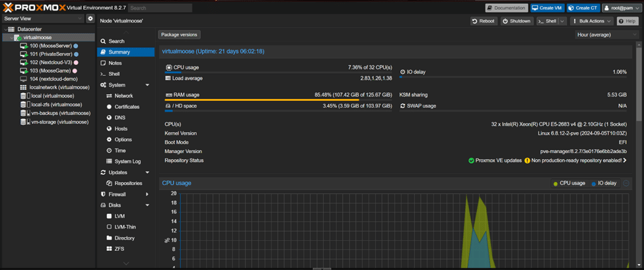Open the repository status arrow
The height and width of the screenshot is (270, 644).
click(625, 160)
